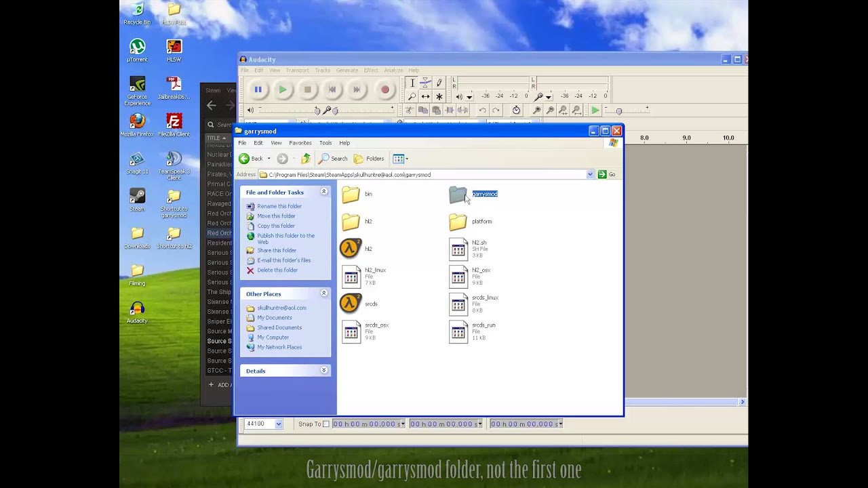Select the Audacity Envelope tool
Image resolution: width=868 pixels, height=488 pixels.
[425, 83]
